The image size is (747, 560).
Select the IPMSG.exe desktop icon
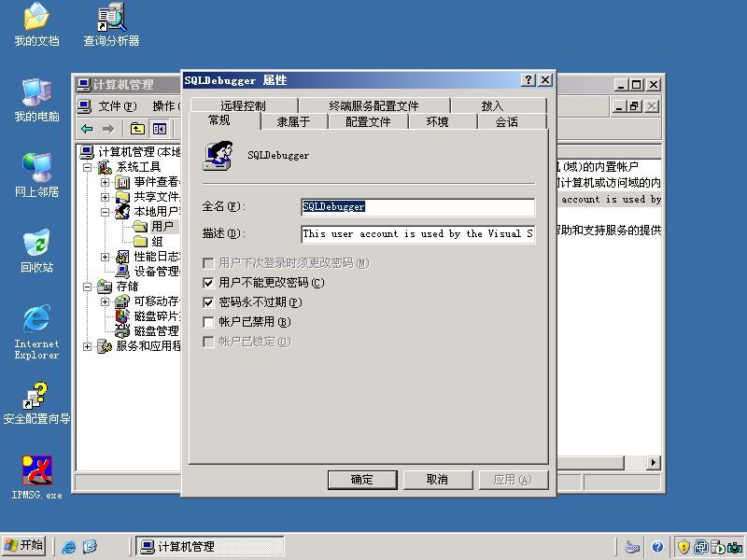tap(36, 478)
